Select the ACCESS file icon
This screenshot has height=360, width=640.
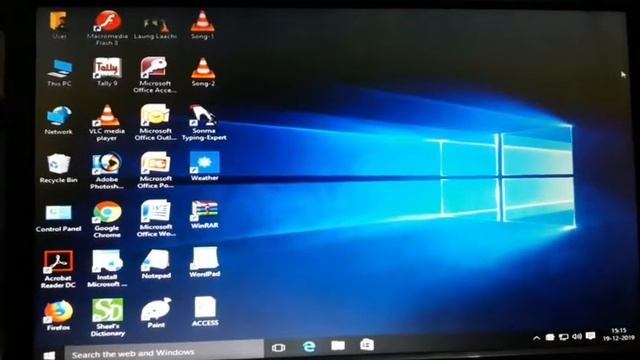click(205, 311)
